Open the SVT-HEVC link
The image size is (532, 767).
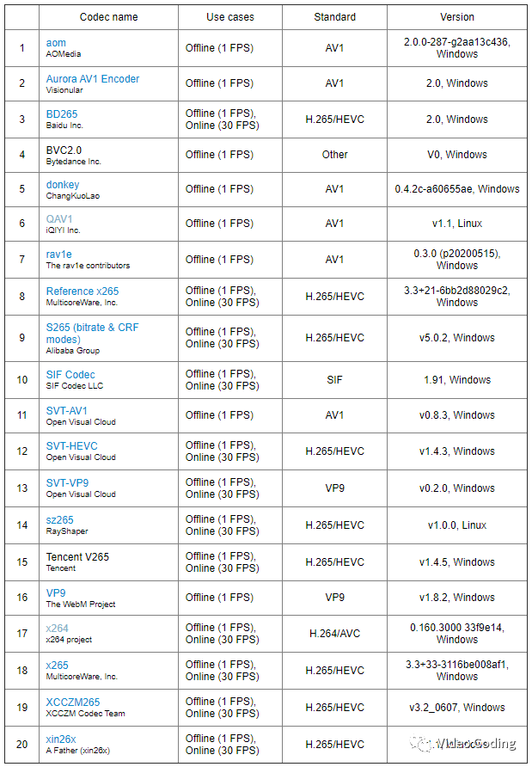(72, 446)
